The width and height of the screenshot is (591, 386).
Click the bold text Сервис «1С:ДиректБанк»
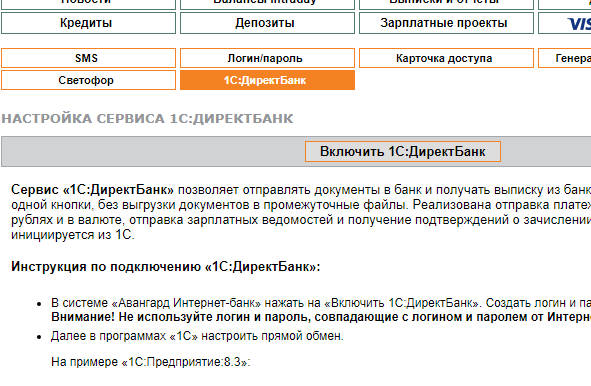click(92, 190)
